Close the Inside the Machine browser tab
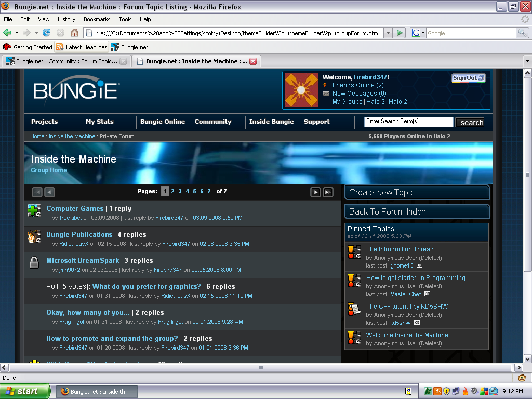Image resolution: width=532 pixels, height=399 pixels. pos(253,61)
